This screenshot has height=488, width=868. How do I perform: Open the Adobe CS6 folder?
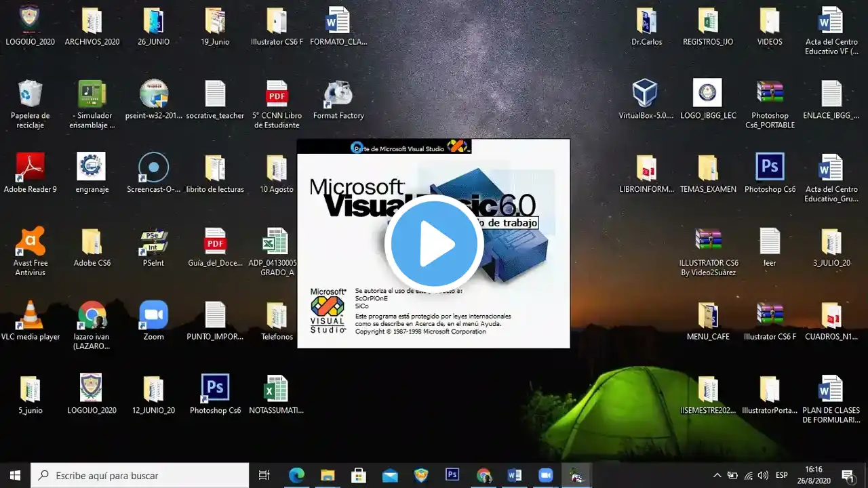(x=92, y=241)
